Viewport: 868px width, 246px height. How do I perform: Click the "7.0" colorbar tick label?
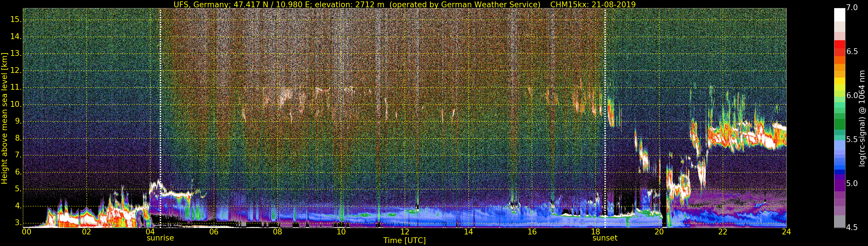coord(852,8)
